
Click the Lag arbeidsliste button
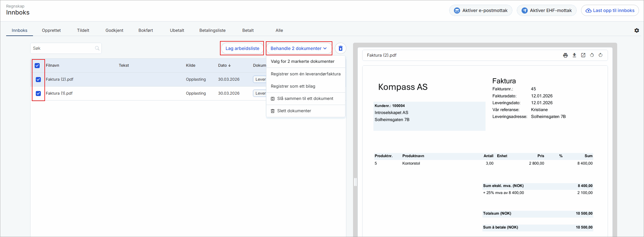[242, 49]
